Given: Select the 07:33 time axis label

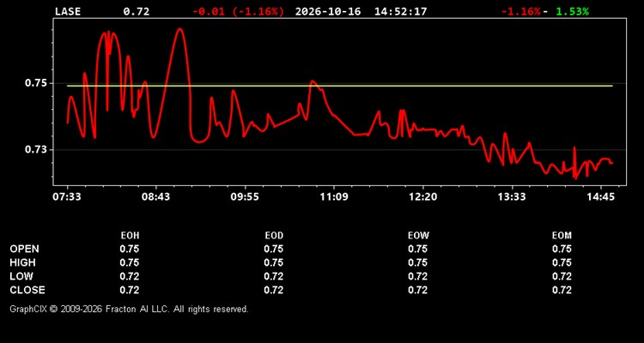Looking at the screenshot, I should click(66, 197).
